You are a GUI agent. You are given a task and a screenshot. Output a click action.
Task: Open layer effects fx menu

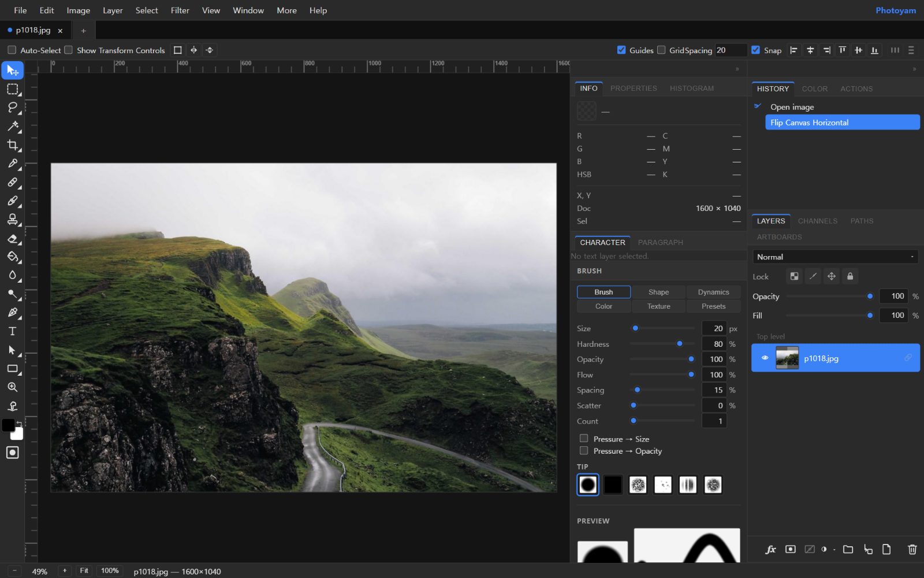coord(770,550)
